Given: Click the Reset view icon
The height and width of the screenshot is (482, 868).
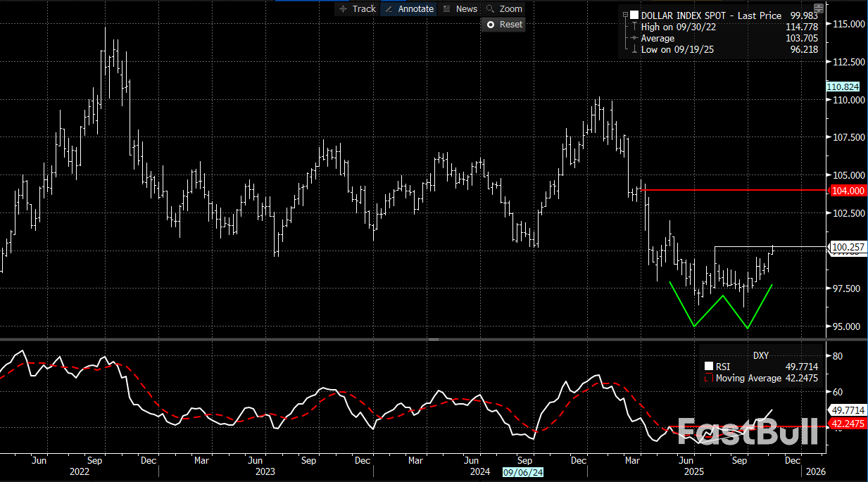Looking at the screenshot, I should pyautogui.click(x=503, y=24).
